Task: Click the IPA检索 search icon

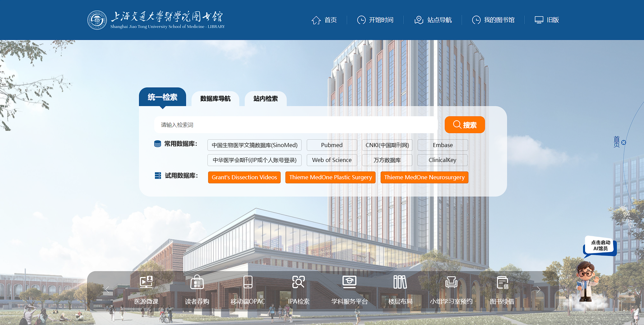Action: pyautogui.click(x=298, y=282)
